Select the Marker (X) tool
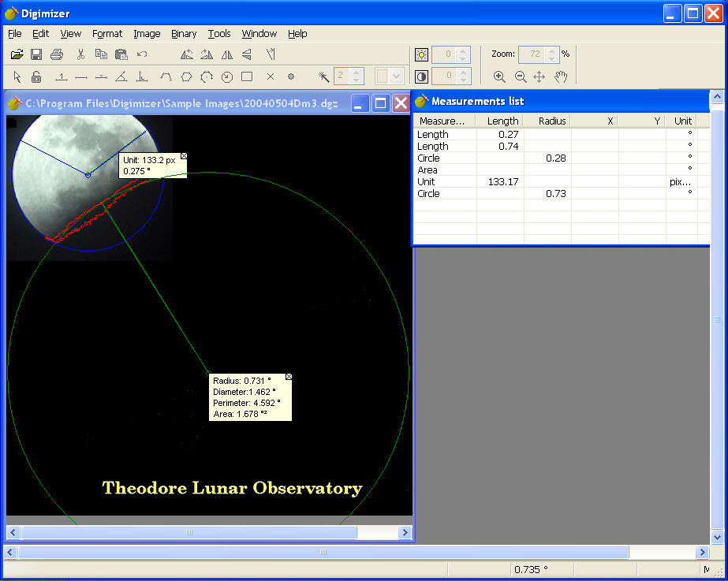Viewport: 728px width, 581px height. pos(270,76)
